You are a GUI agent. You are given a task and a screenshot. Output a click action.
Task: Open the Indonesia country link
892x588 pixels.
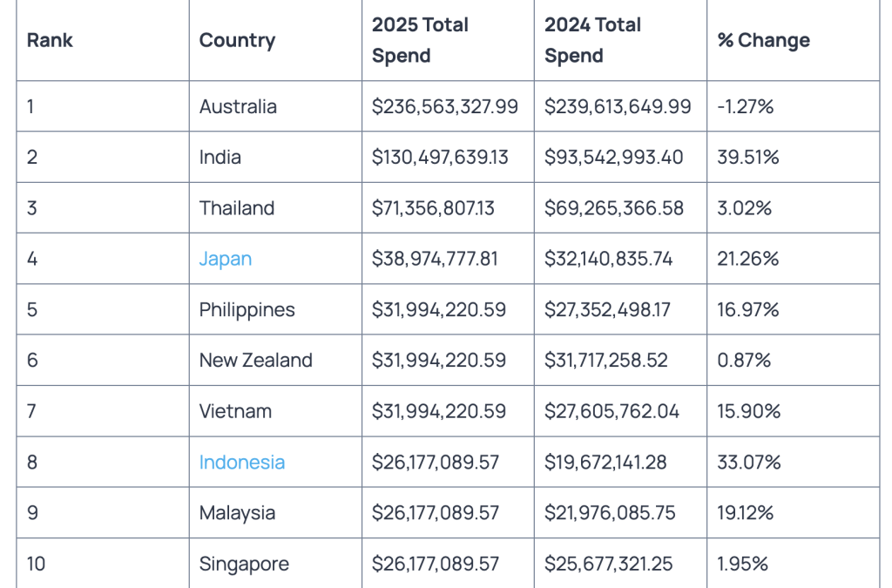point(241,462)
